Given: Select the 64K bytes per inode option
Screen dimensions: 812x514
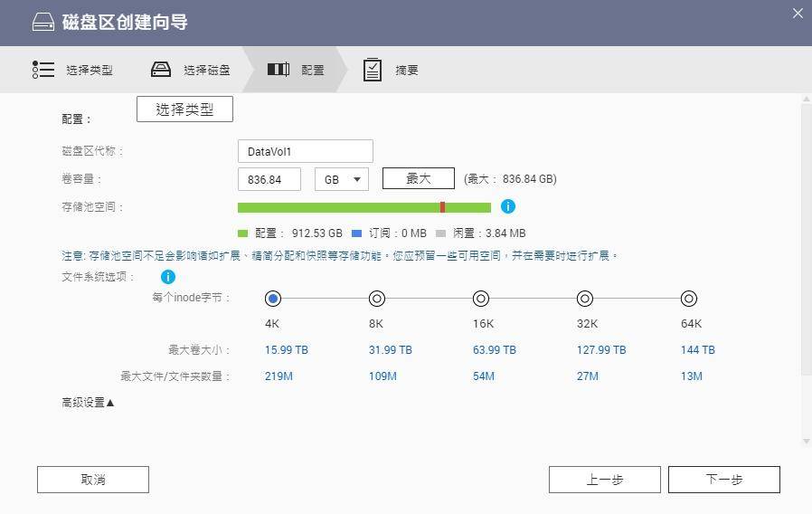Looking at the screenshot, I should click(x=689, y=299).
